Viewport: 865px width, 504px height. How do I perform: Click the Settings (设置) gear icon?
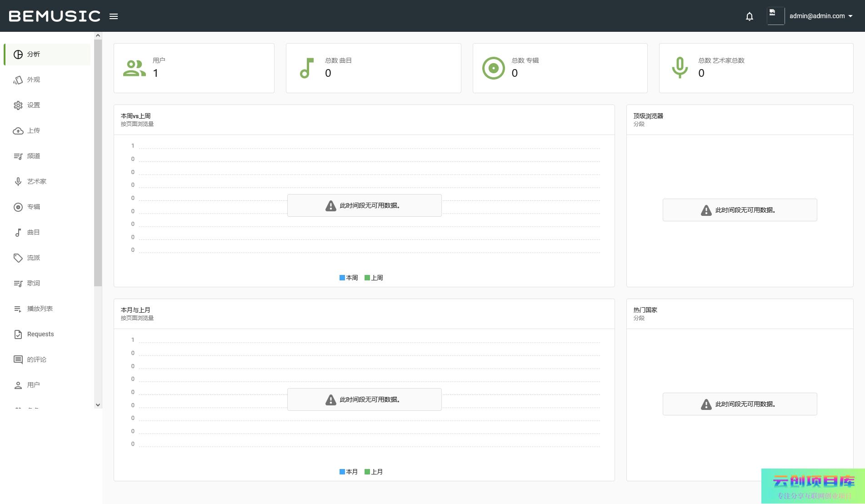pos(18,105)
